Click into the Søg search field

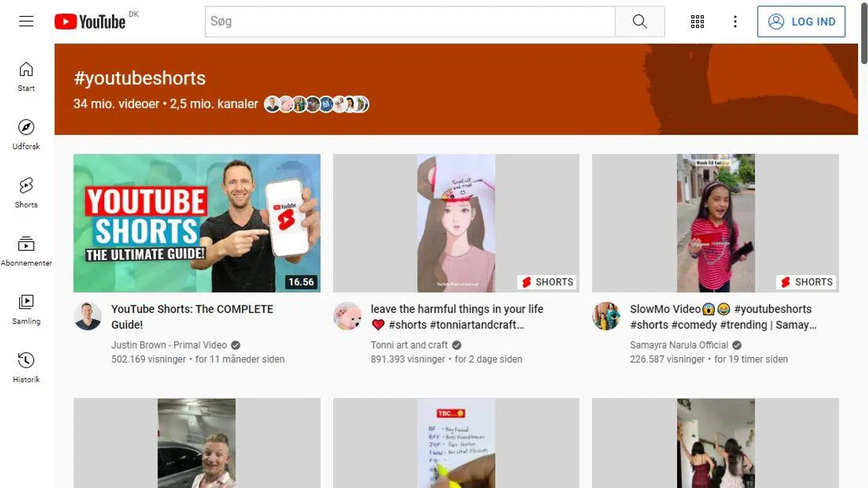coord(410,22)
